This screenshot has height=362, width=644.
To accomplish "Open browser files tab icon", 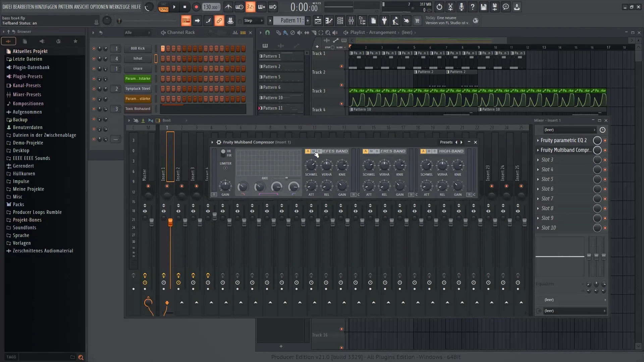I will pos(25,41).
